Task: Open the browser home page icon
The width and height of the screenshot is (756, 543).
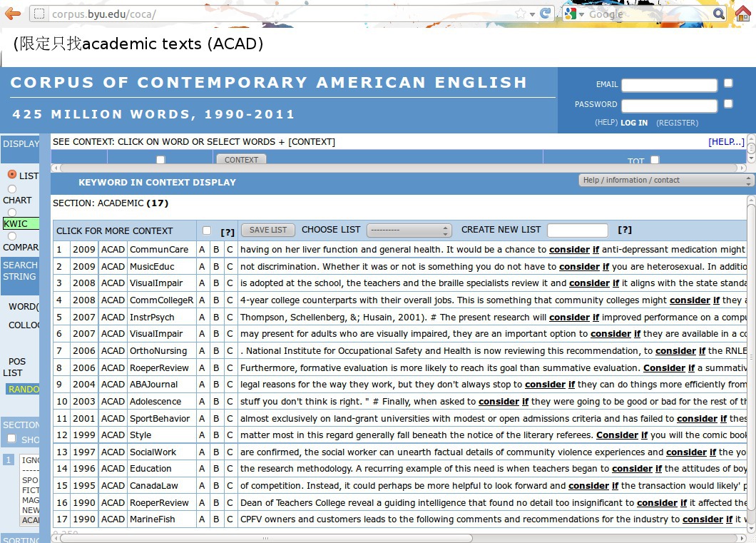Action: tap(743, 14)
